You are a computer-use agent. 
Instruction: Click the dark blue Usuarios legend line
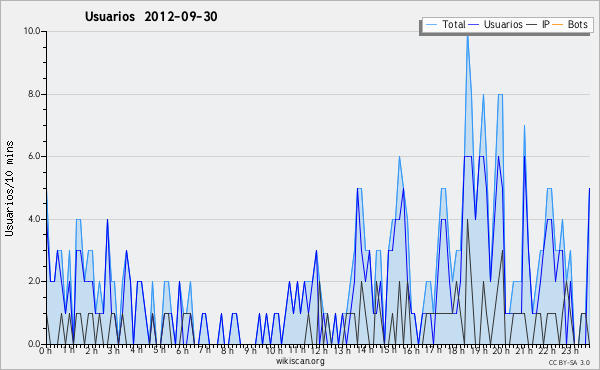(x=474, y=25)
